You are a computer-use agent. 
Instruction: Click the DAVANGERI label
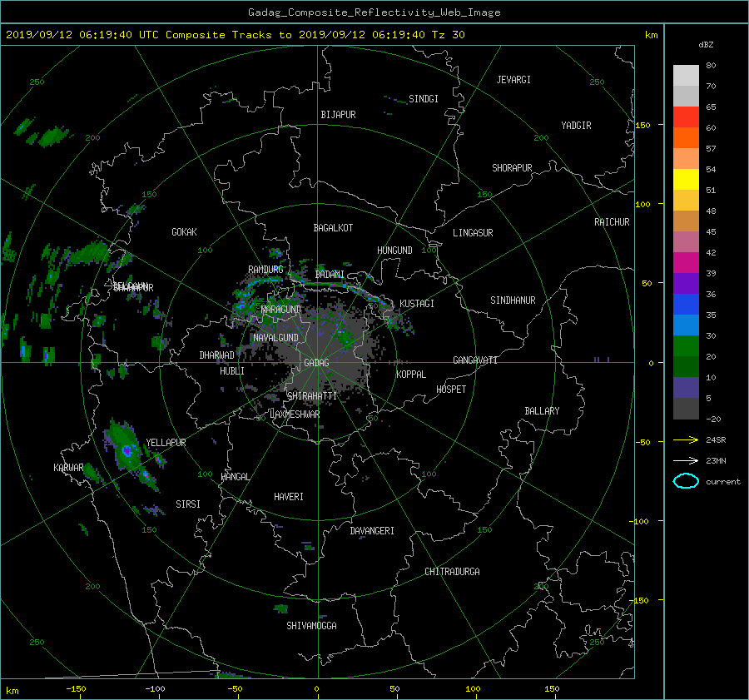click(x=372, y=531)
